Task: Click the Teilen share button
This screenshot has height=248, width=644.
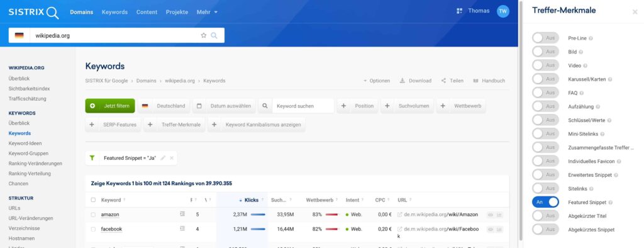Action: click(452, 81)
